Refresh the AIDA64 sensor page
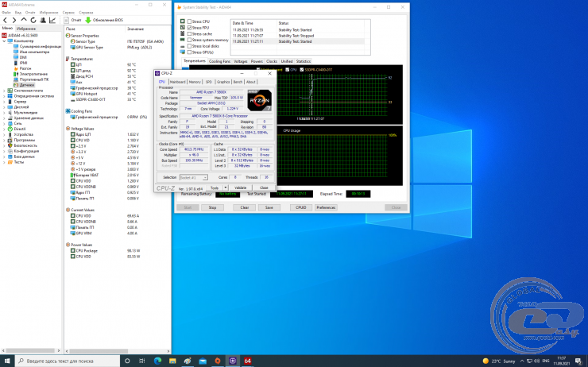Image resolution: width=588 pixels, height=367 pixels. point(33,20)
